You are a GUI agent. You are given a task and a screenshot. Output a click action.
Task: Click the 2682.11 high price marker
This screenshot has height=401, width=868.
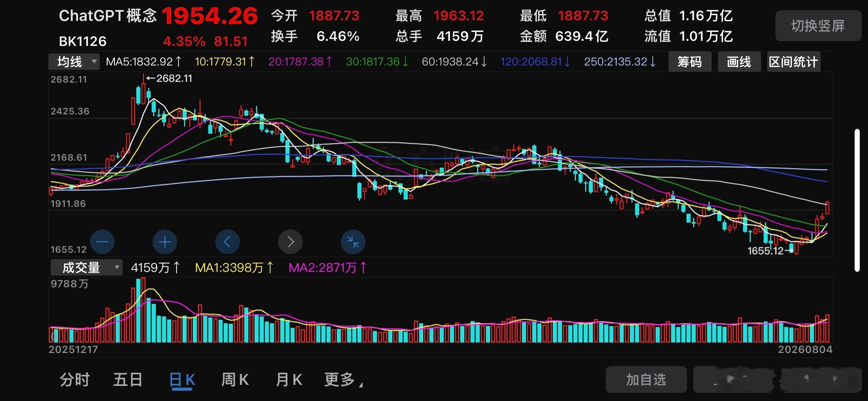169,78
